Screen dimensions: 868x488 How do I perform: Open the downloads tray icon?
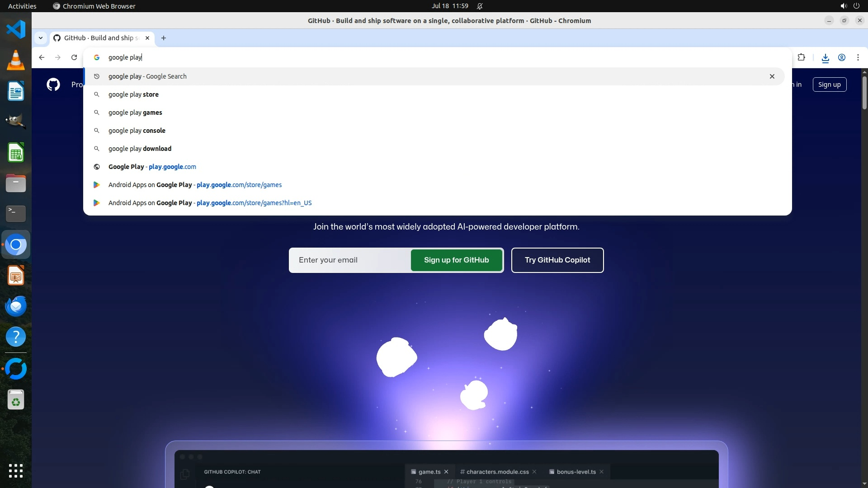[x=825, y=57]
